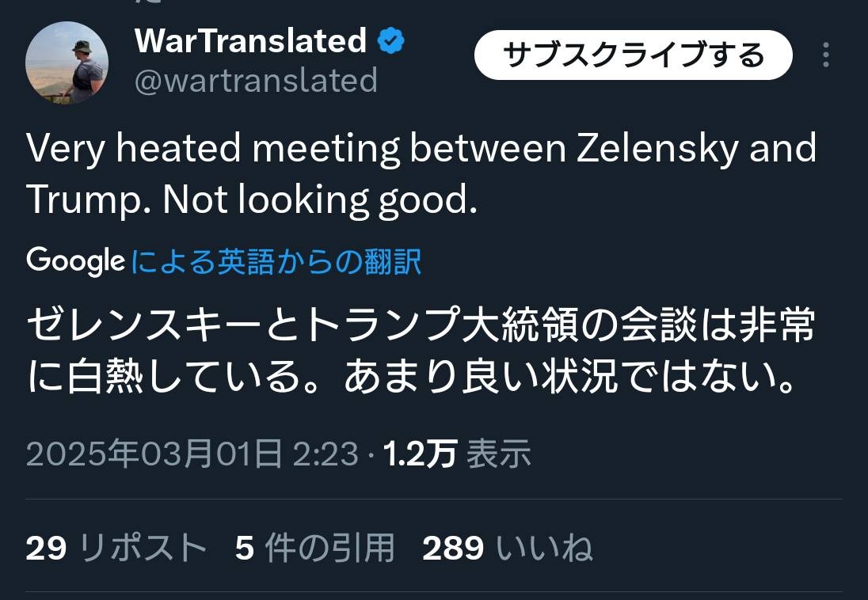Click the "Not looking good." sentence
Viewport: 868px width, 600px height.
pos(320,200)
